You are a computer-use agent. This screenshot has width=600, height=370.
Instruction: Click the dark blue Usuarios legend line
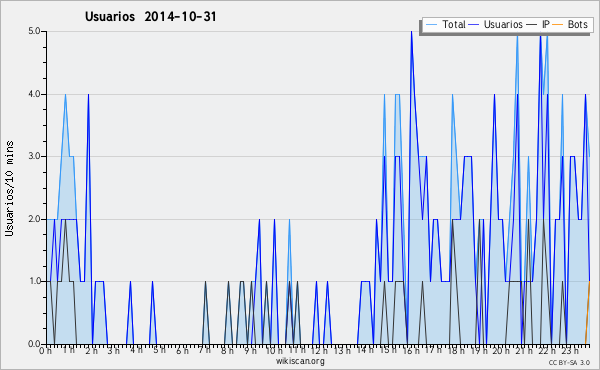pos(474,25)
